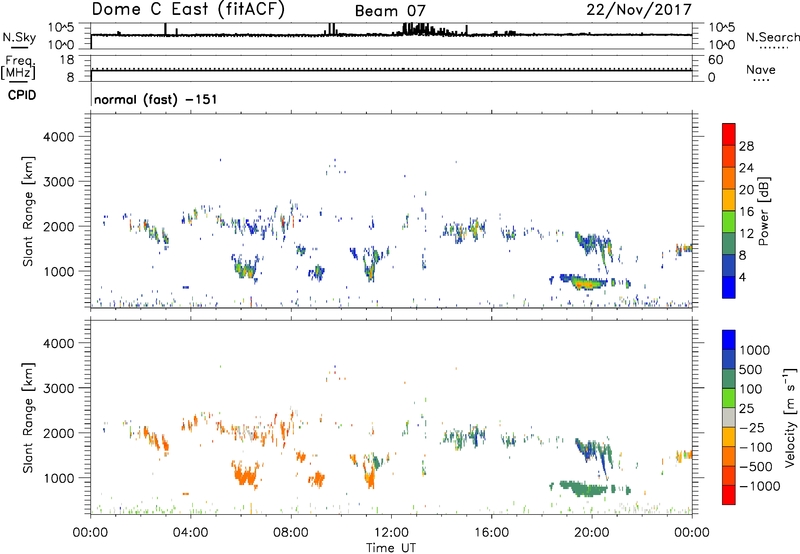Click the "N.Search" legend label
The height and width of the screenshot is (554, 800).
tap(773, 37)
